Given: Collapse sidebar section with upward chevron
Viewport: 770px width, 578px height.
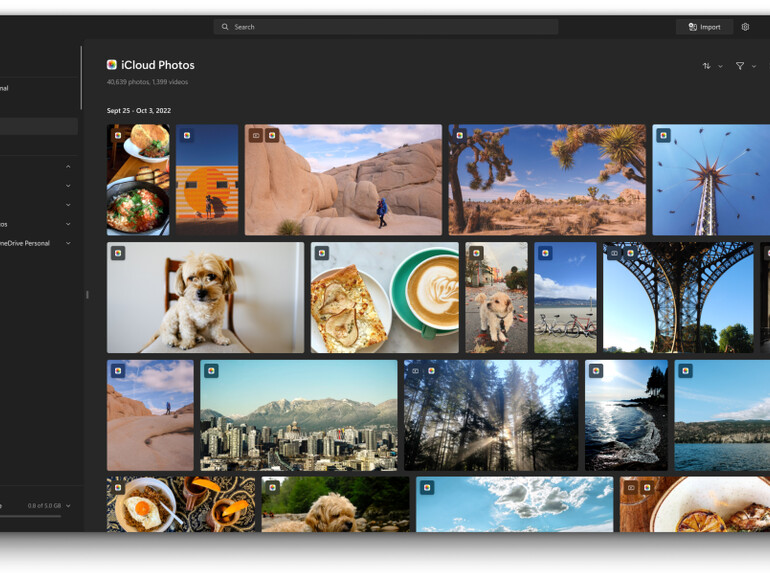Looking at the screenshot, I should click(x=68, y=166).
